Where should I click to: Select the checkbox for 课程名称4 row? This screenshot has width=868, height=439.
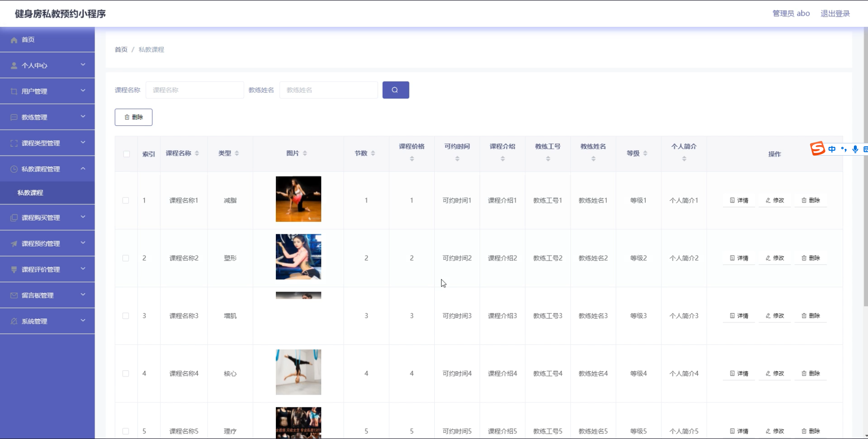[126, 374]
